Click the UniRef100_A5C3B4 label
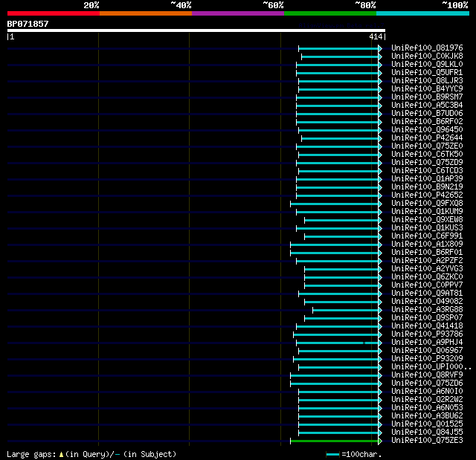The width and height of the screenshot is (476, 460). click(427, 106)
